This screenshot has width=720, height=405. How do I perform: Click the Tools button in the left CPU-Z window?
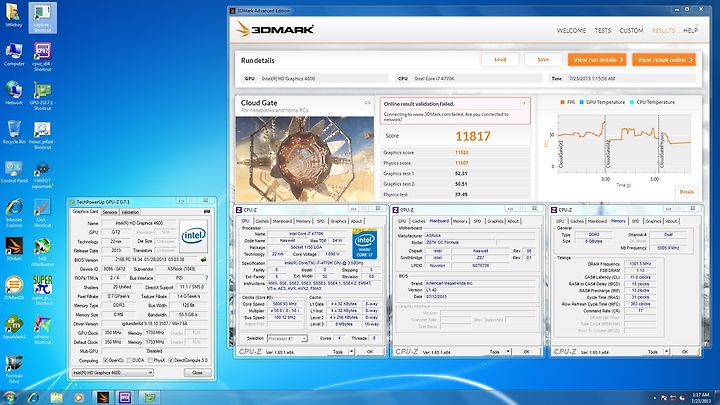338,352
